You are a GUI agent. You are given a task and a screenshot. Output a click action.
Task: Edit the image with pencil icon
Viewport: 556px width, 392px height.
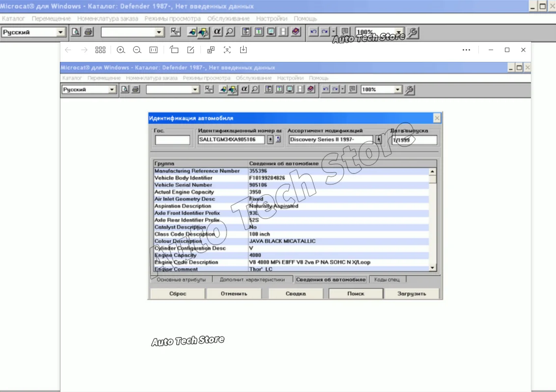point(191,50)
